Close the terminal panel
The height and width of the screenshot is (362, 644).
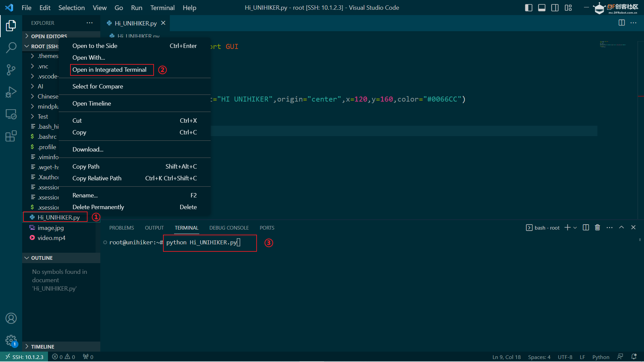coord(633,228)
